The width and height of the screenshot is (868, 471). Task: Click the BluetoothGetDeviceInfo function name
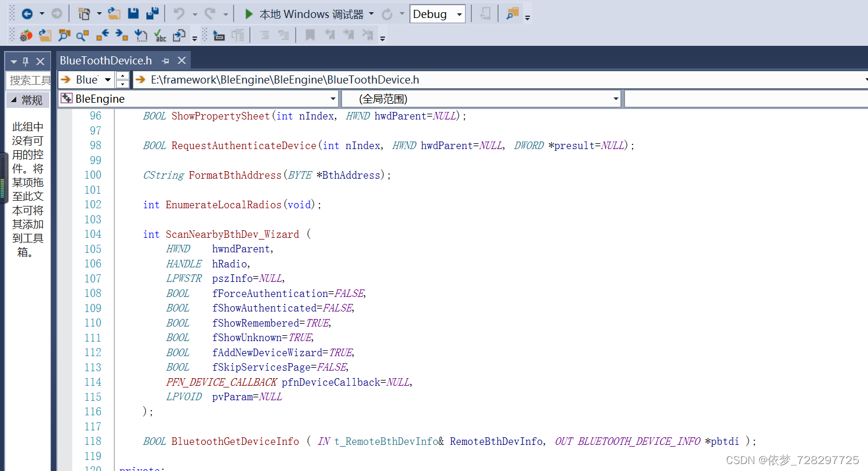[235, 441]
